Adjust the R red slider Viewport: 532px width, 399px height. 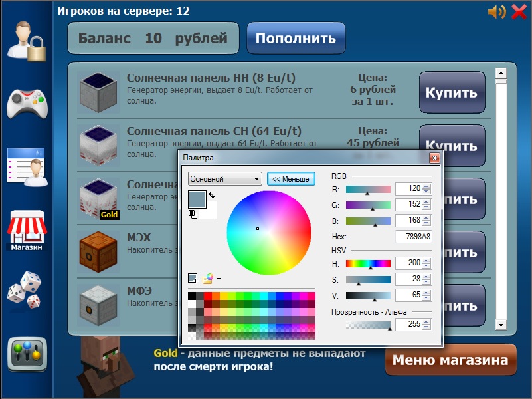pos(368,190)
